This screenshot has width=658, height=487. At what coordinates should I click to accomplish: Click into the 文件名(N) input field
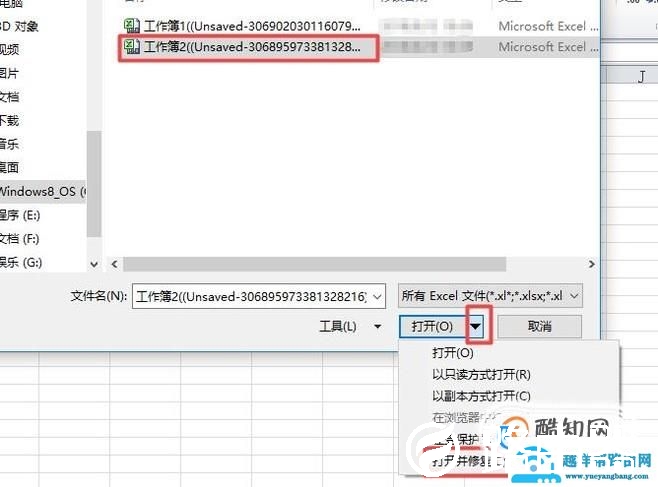click(x=251, y=297)
